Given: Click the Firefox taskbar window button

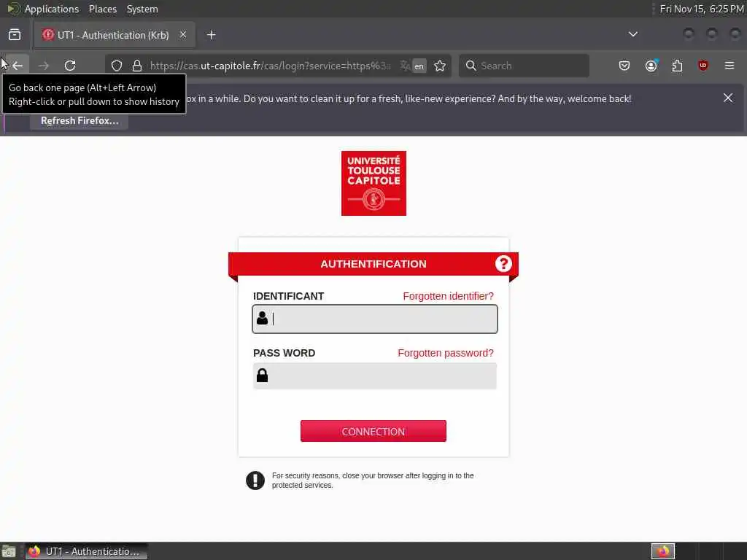Looking at the screenshot, I should pyautogui.click(x=86, y=551).
